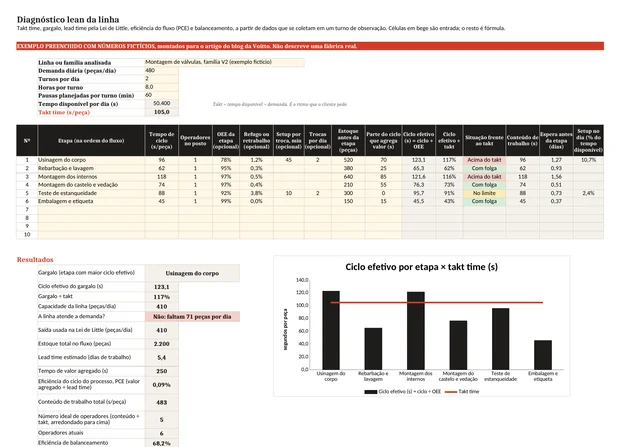620x447 pixels.
Task: Select the row 'Teste de estanqueidade'
Action: pyautogui.click(x=310, y=193)
